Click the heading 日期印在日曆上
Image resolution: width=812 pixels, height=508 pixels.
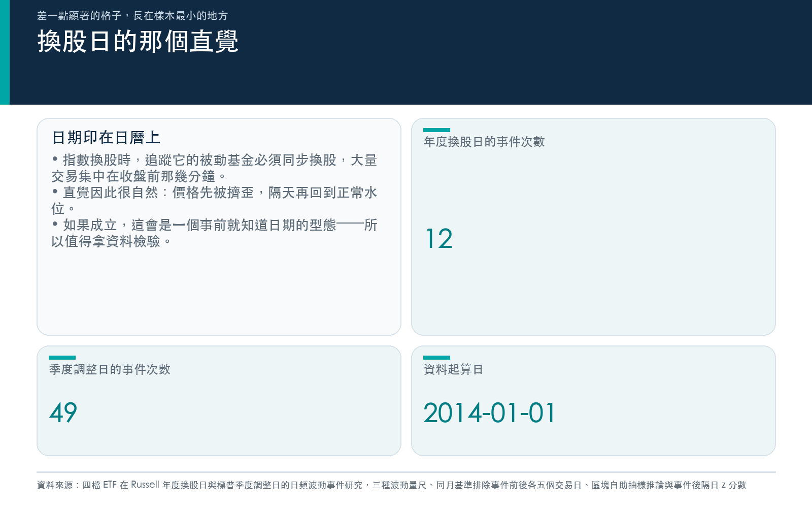[106, 137]
